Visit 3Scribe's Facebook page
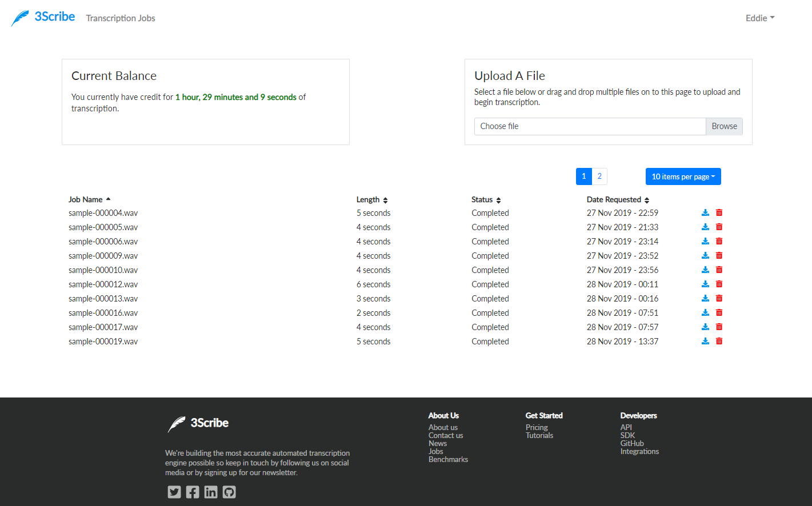The height and width of the screenshot is (506, 812). tap(192, 492)
